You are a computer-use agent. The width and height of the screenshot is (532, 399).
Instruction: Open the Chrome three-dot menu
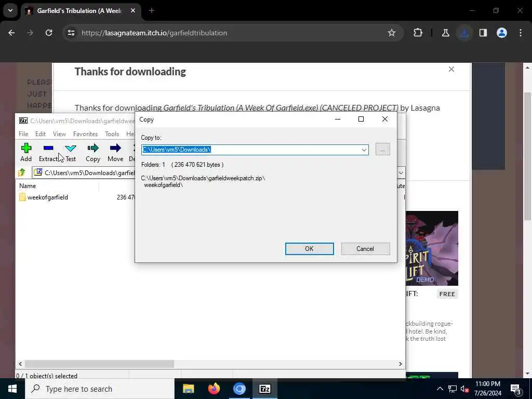point(521,33)
